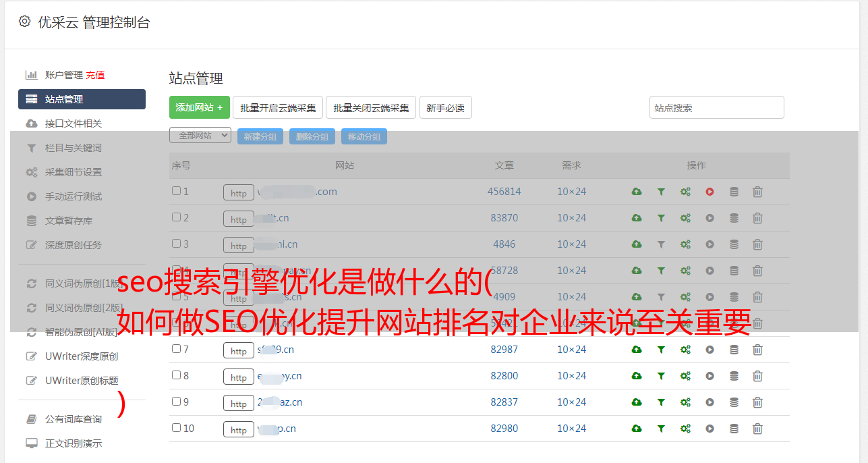Image resolution: width=868 pixels, height=463 pixels.
Task: Select 站点管理 in the sidebar
Action: click(82, 99)
